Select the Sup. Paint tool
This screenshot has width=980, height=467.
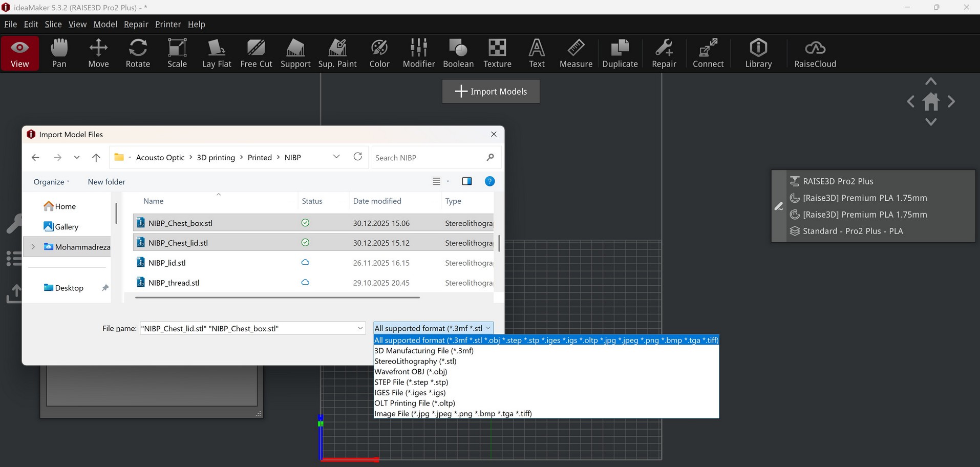[337, 53]
